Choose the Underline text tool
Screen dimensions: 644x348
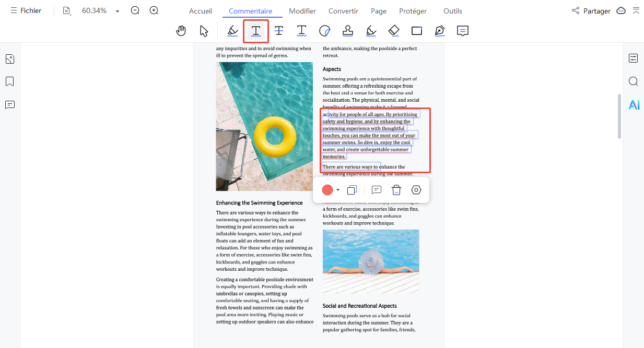(x=256, y=31)
